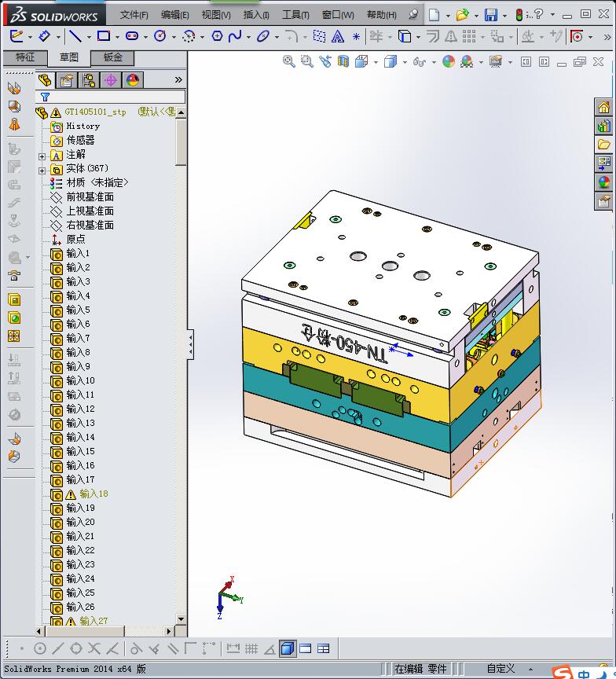Open the File Explorer task pane
This screenshot has width=616, height=679.
[x=604, y=144]
